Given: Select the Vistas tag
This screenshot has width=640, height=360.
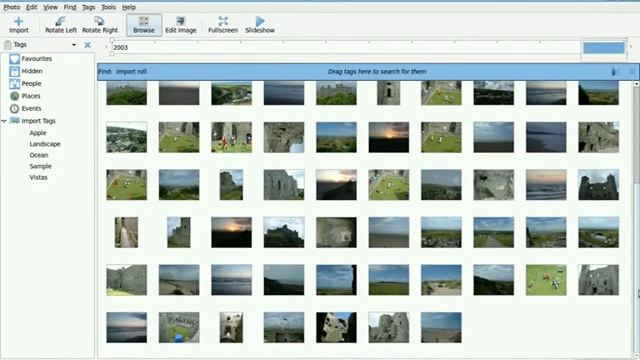Looking at the screenshot, I should [x=38, y=178].
